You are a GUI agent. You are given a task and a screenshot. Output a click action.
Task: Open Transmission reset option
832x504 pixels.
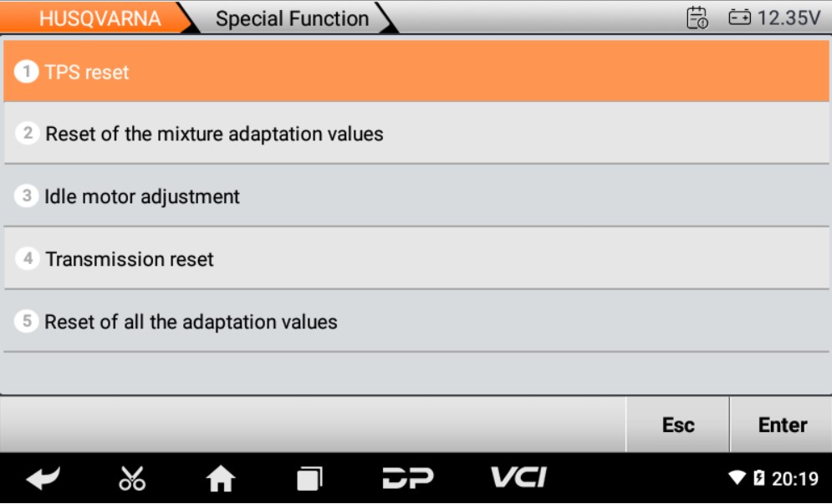tap(416, 259)
